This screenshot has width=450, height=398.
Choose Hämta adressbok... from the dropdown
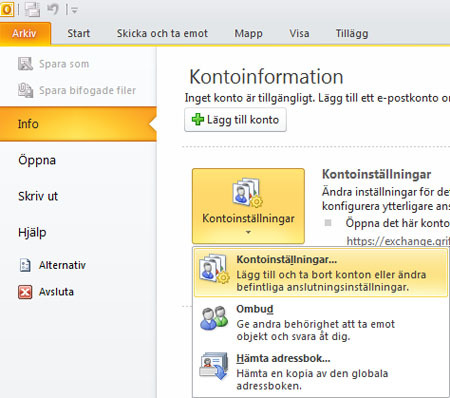pyautogui.click(x=321, y=371)
